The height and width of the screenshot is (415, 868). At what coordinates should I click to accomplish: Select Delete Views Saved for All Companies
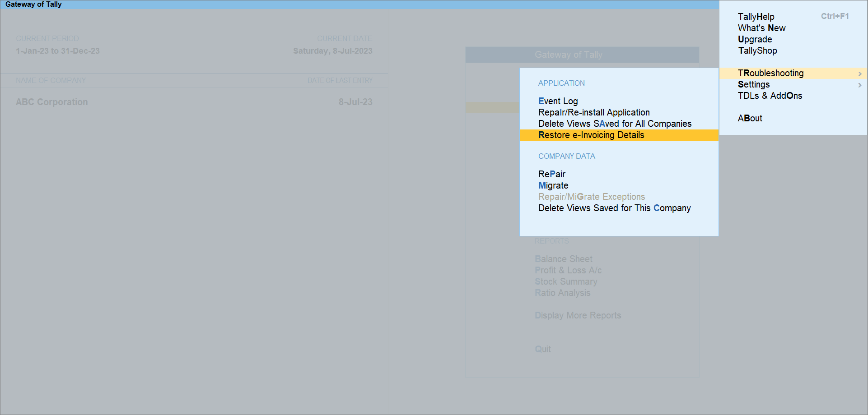pos(615,124)
